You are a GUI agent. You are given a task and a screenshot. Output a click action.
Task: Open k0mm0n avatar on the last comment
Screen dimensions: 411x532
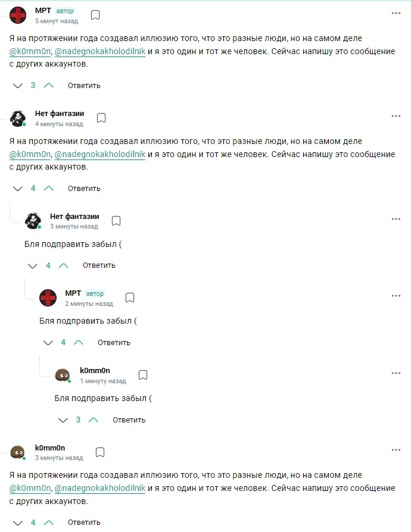pyautogui.click(x=18, y=452)
